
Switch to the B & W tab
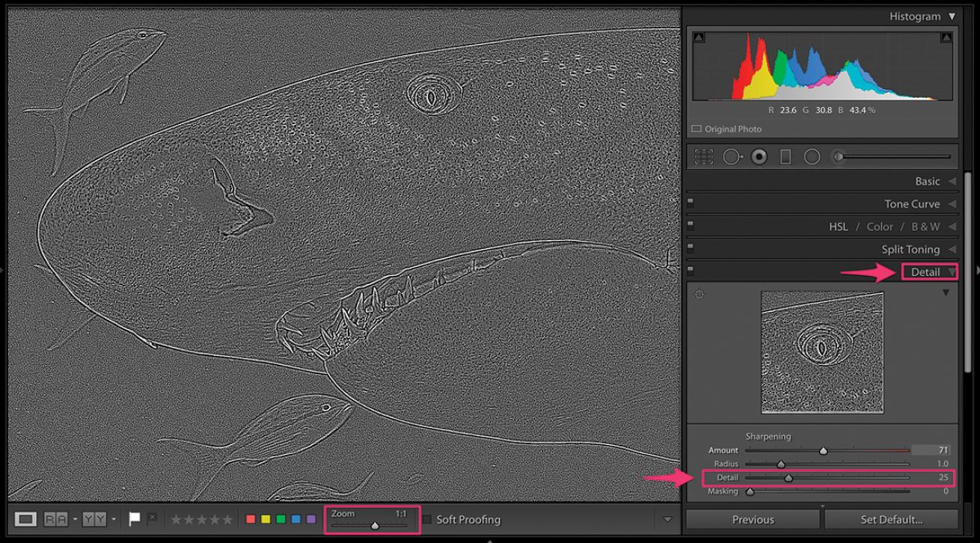tap(925, 227)
